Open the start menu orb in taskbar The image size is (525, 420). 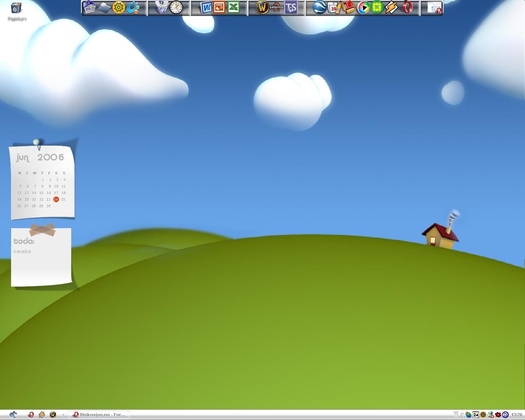pyautogui.click(x=13, y=415)
